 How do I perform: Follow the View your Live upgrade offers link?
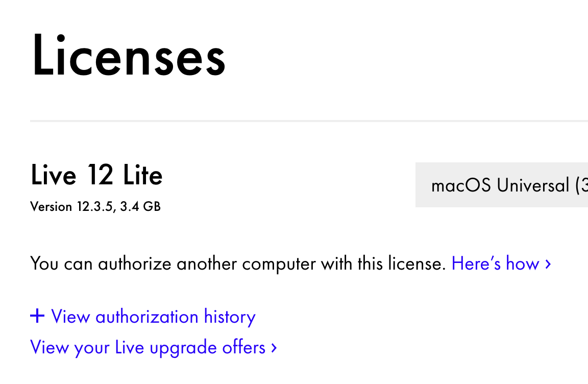click(148, 348)
